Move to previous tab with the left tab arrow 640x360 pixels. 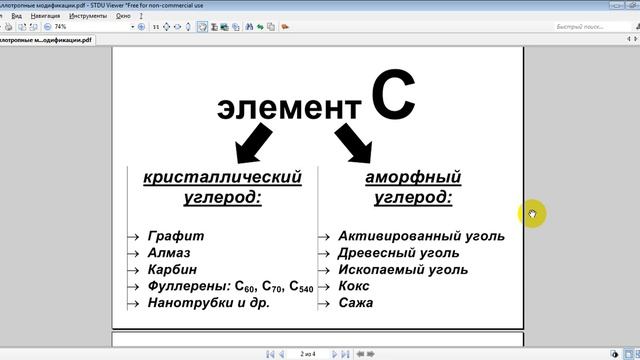point(629,39)
